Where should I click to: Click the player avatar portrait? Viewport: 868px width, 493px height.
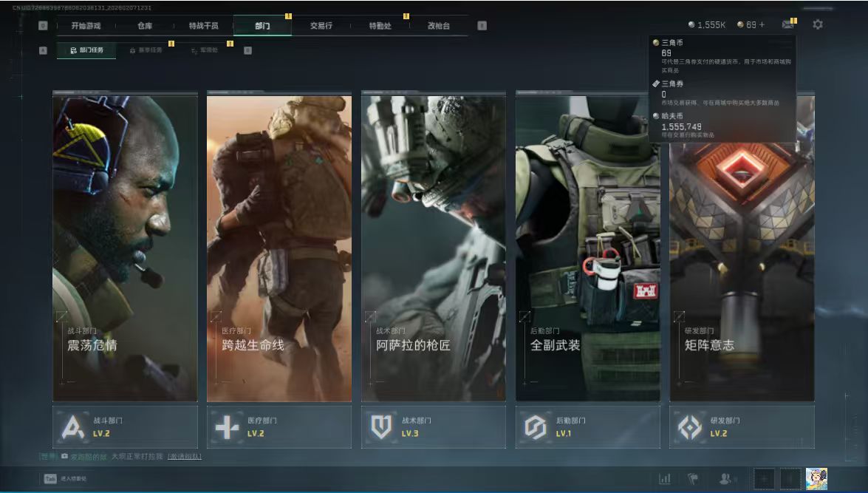pyautogui.click(x=816, y=479)
